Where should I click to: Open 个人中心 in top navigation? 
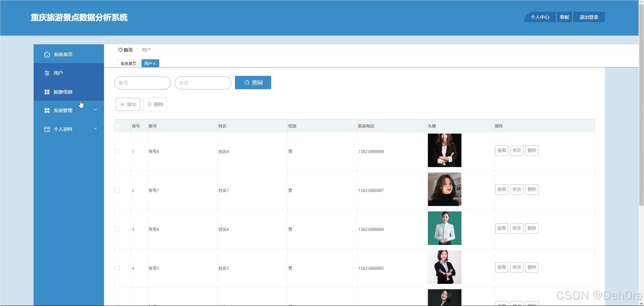(540, 17)
